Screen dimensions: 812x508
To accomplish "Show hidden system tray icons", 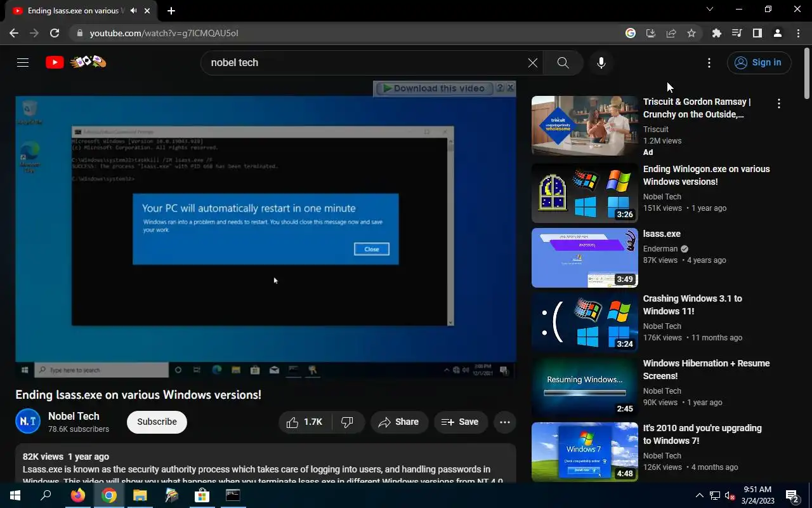I will (700, 495).
